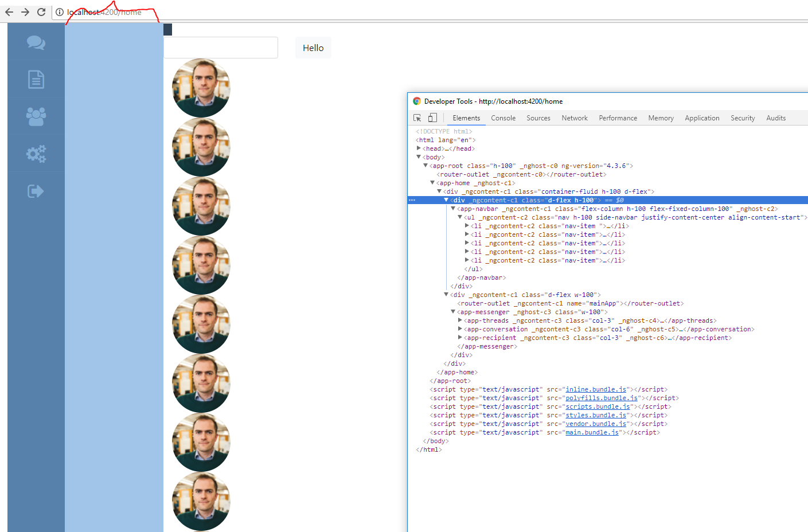
Task: Click the Hello button
Action: click(313, 48)
